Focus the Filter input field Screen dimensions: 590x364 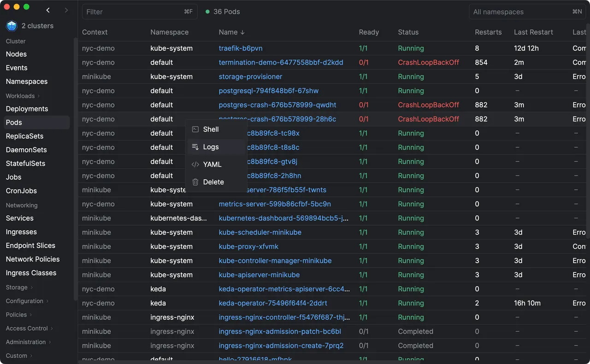click(140, 12)
